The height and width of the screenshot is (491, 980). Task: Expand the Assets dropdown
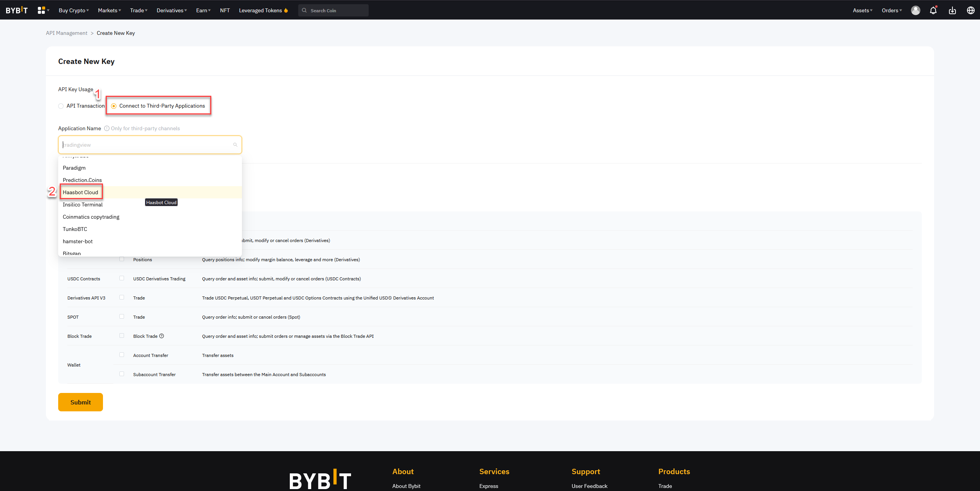point(862,10)
